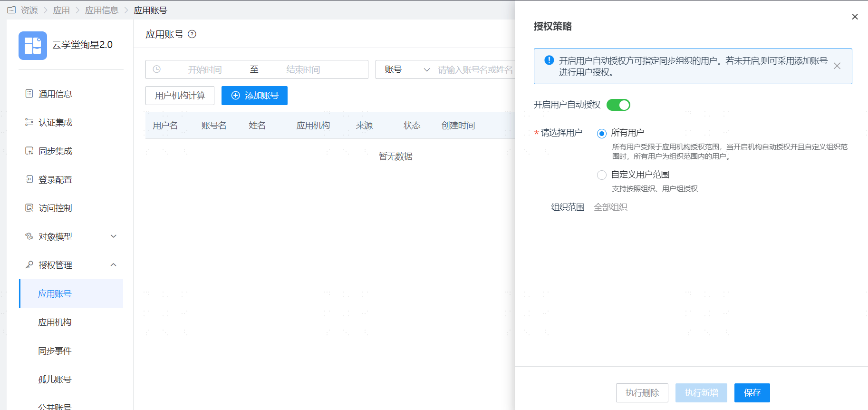The image size is (868, 410).
Task: Click the 账号名 column header
Action: pyautogui.click(x=214, y=126)
